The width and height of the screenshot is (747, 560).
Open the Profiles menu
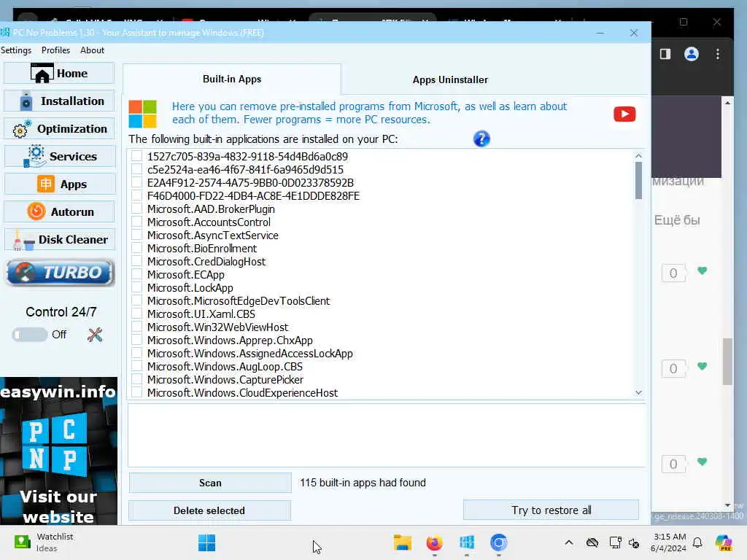55,50
